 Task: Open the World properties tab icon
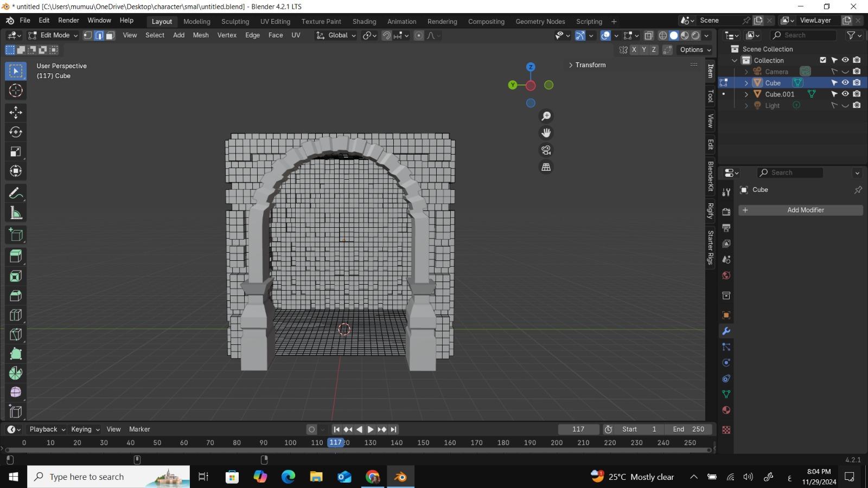click(x=726, y=275)
